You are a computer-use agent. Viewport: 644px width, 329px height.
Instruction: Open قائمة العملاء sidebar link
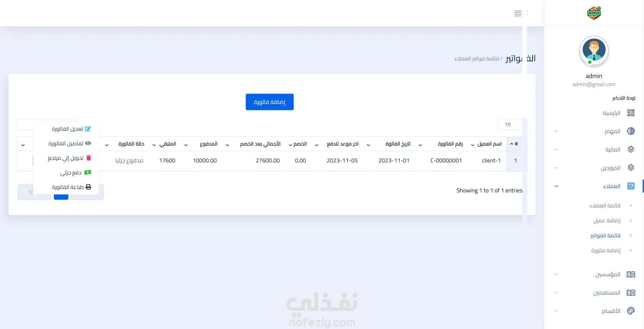click(x=605, y=205)
